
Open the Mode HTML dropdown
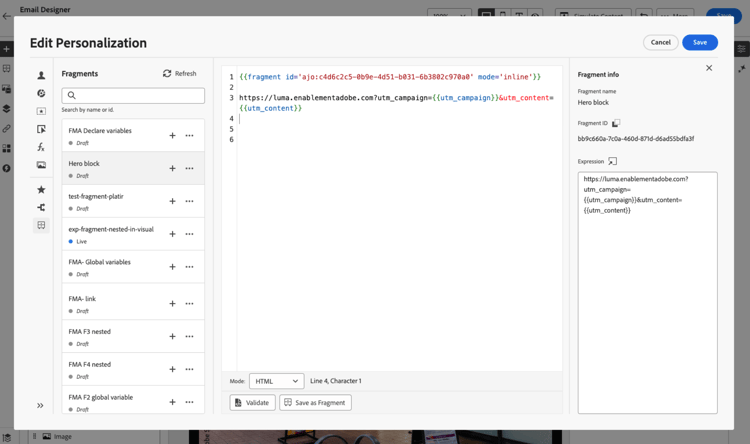(x=276, y=381)
